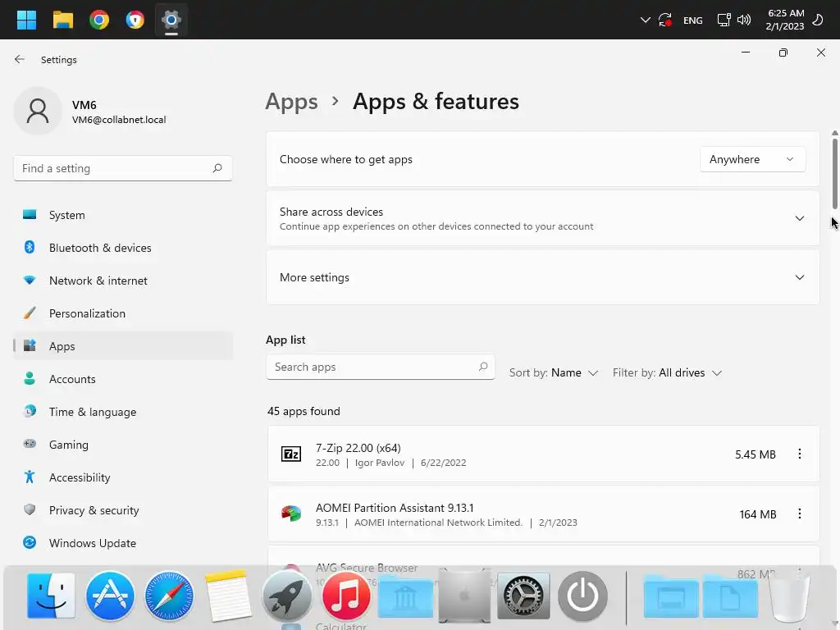Open Bluetooth & devices settings
This screenshot has width=840, height=630.
[x=123, y=248]
